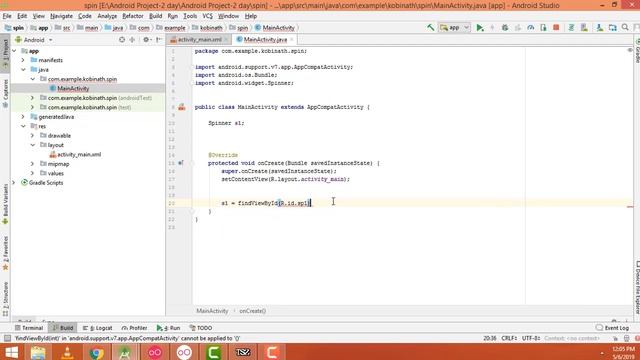This screenshot has height=360, width=640.
Task: Open the Logcat tool window
Action: (x=98, y=328)
